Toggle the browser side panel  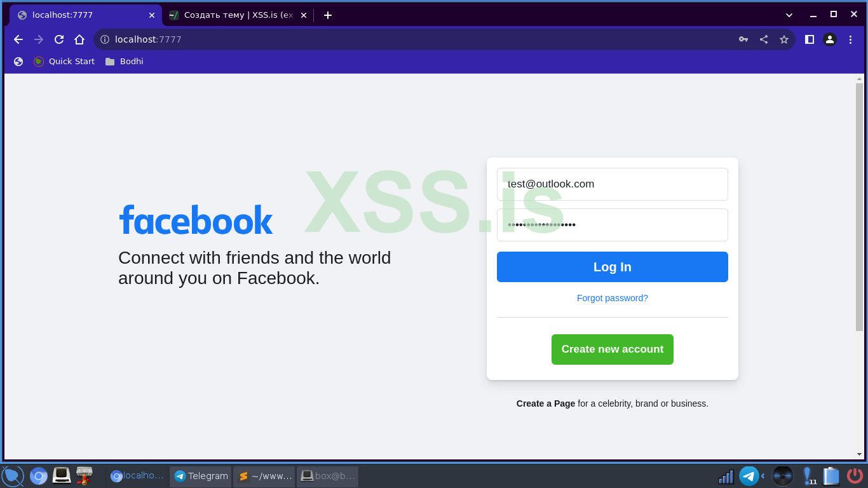click(810, 39)
